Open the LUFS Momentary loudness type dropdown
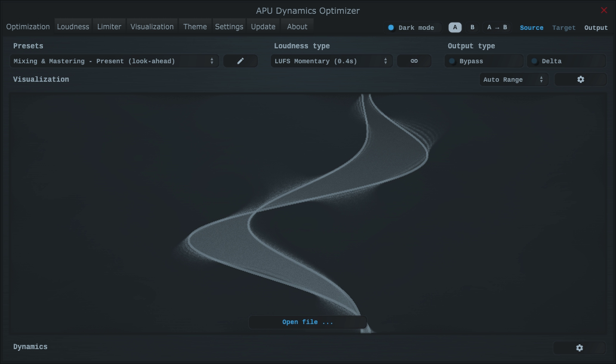Viewport: 616px width, 364px height. 331,61
